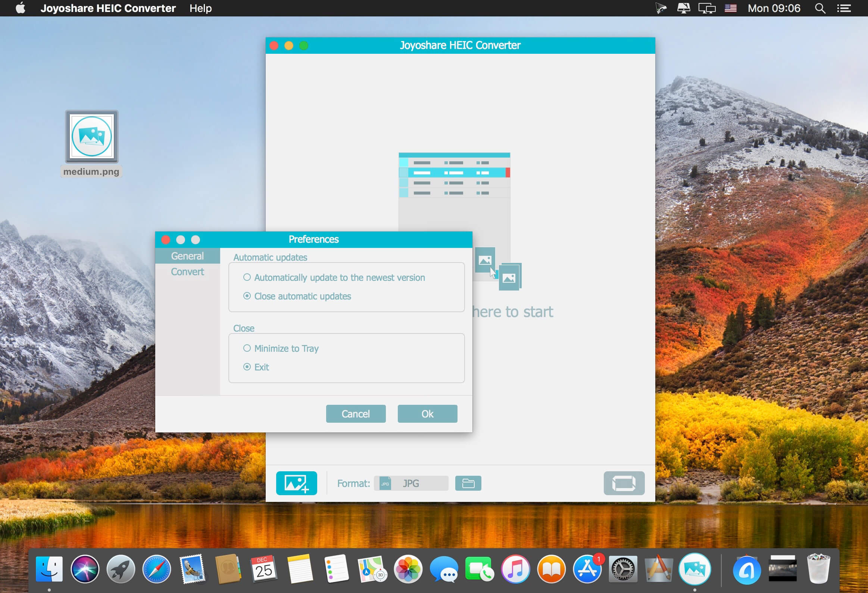Select 'Close automatic updates' radio button
Screen dimensions: 868x593
(x=246, y=295)
